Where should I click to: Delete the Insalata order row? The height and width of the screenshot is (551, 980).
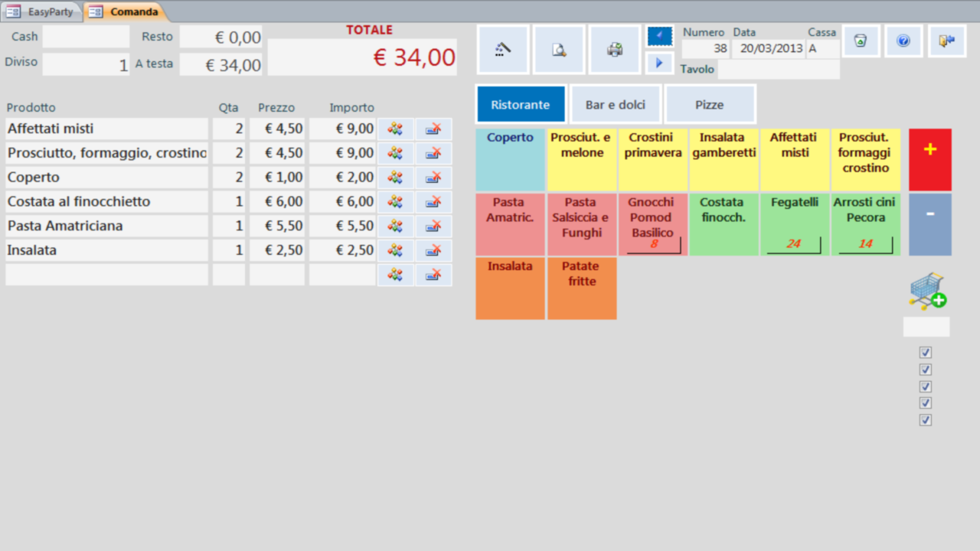tap(433, 251)
